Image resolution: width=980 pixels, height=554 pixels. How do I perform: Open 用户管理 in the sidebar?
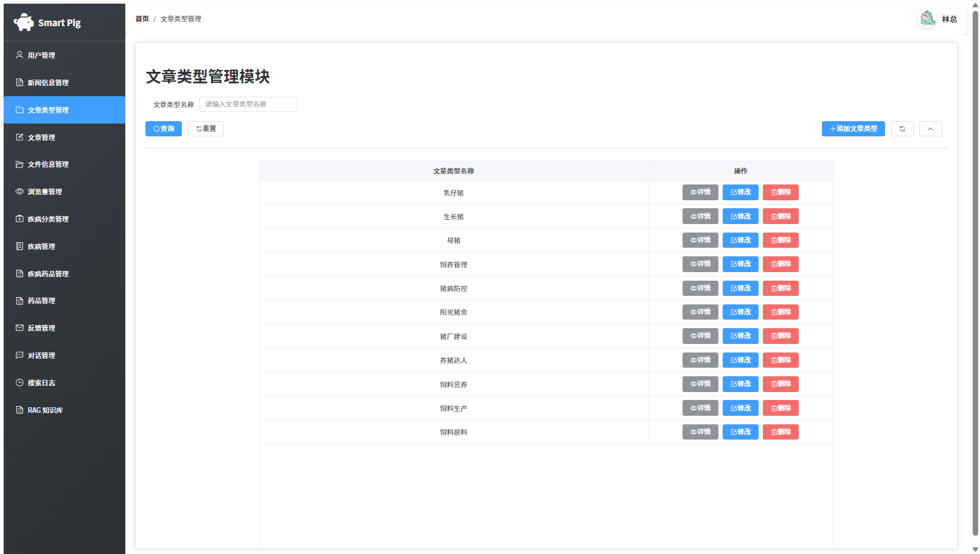coord(64,55)
